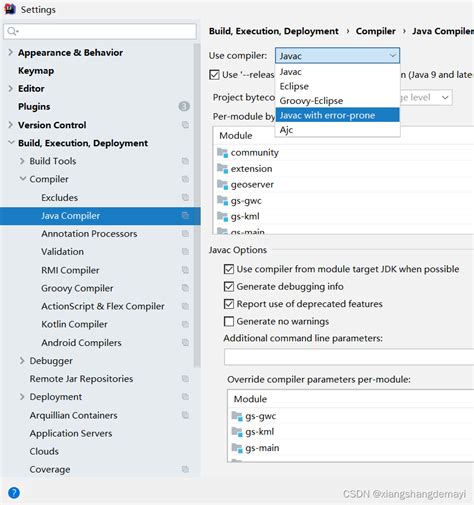
Task: Click the settings tree vertical scrollbar
Action: 197,205
